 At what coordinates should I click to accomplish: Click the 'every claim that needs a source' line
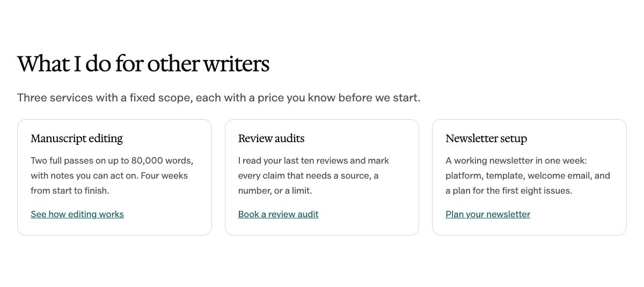point(309,175)
